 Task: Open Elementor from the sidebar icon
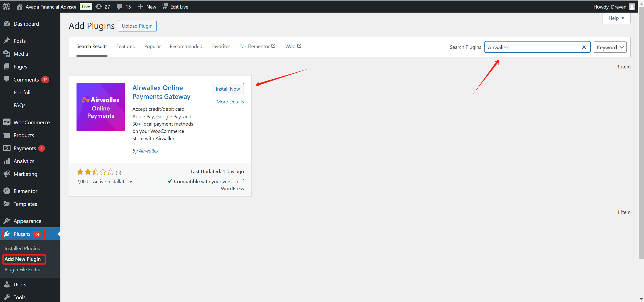pos(7,191)
